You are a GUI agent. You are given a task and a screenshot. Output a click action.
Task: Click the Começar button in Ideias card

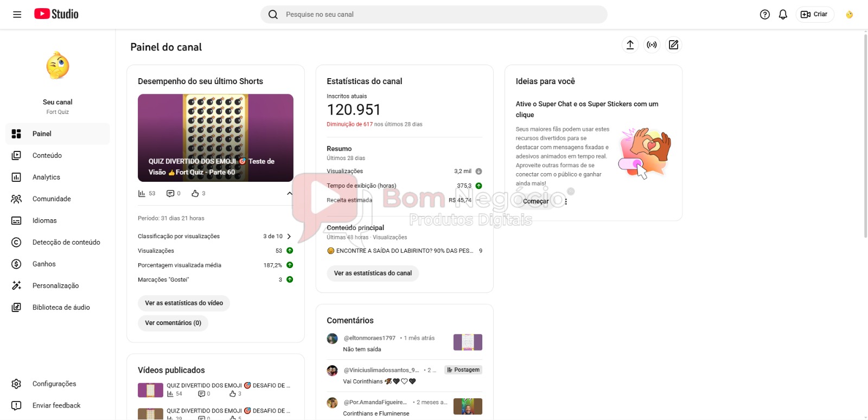[535, 201]
